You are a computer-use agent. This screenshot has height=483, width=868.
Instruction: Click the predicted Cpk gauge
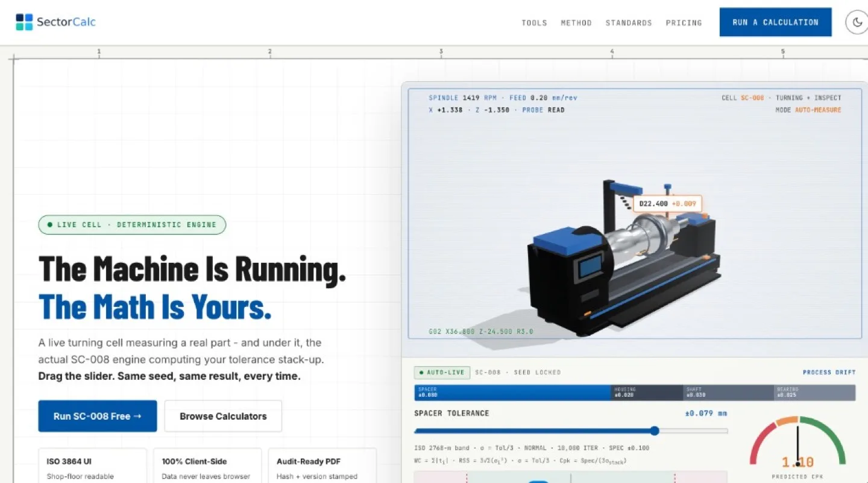coord(797,445)
